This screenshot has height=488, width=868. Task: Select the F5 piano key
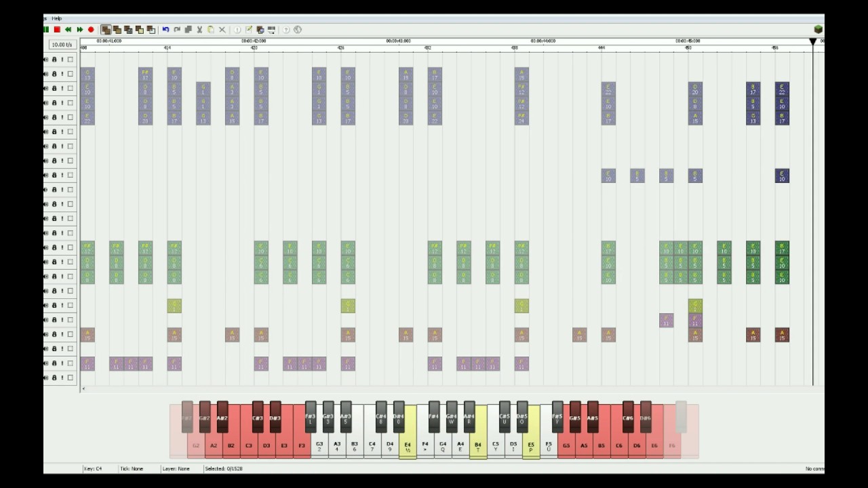click(549, 444)
